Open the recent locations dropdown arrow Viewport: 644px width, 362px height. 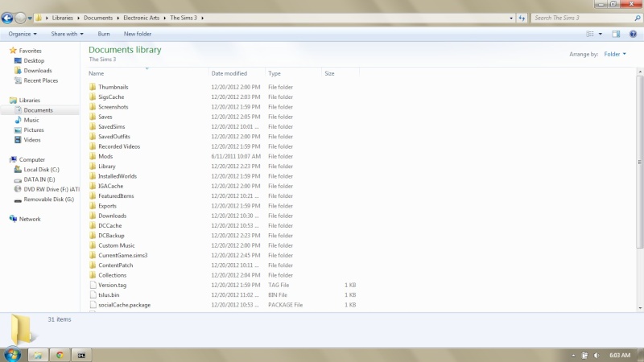[x=30, y=18]
